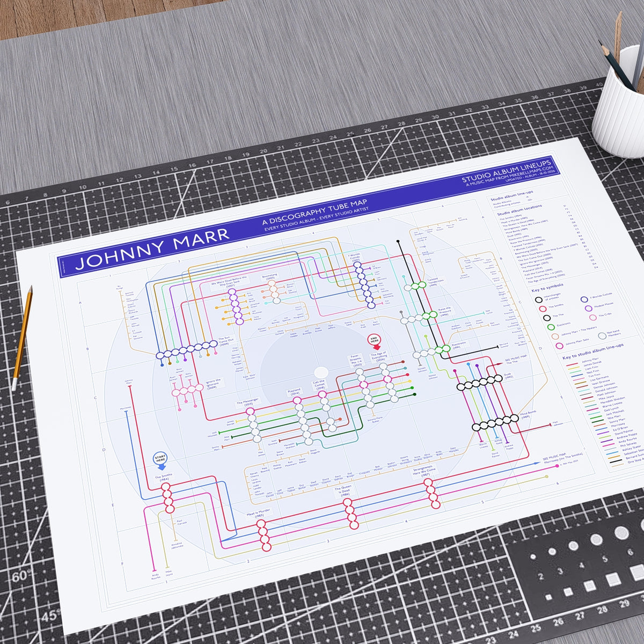Click the Playland (2014) station label
This screenshot has height=644, width=644.
click(x=294, y=392)
